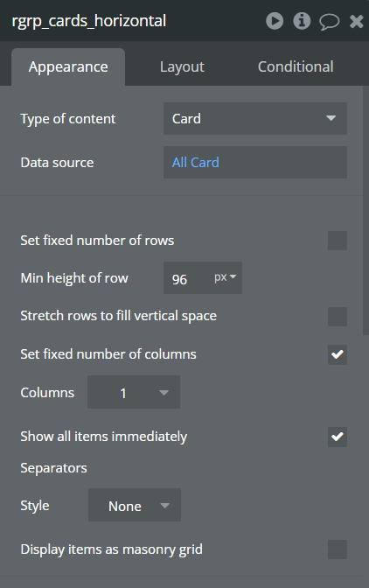Switch to the Conditional tab
369x588 pixels.
296,66
